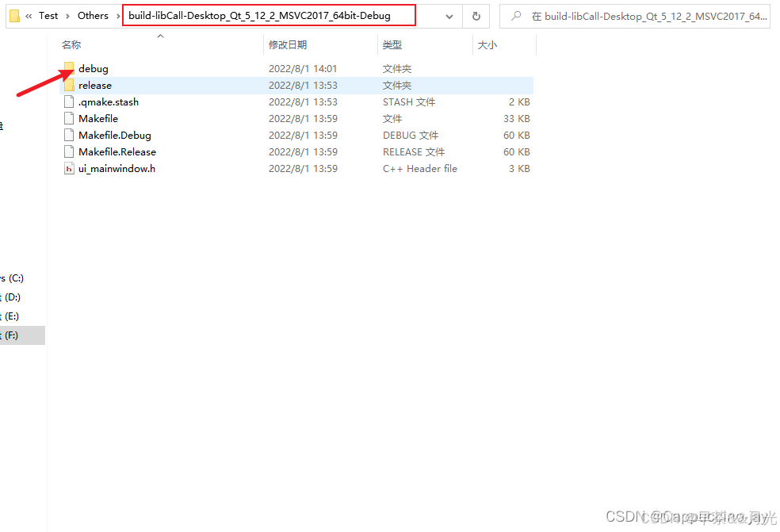Expand hidden path segments with the double chevron
The width and height of the screenshot is (780, 532).
pos(29,16)
